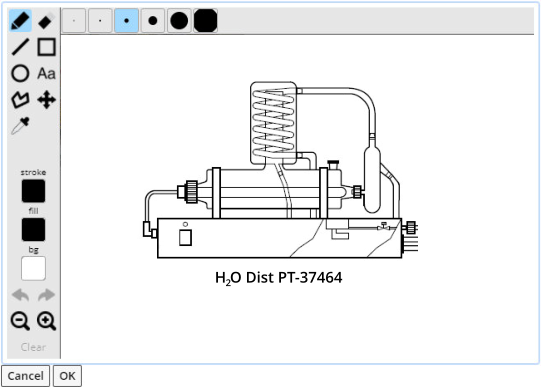Pick the eyedropper color picker
Viewport: 542px width, 389px height.
point(20,126)
